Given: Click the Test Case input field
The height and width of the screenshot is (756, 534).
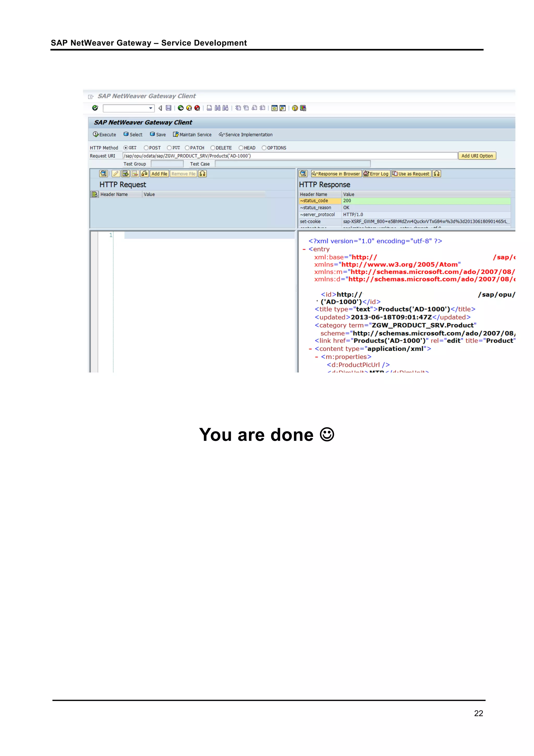Looking at the screenshot, I should point(293,164).
